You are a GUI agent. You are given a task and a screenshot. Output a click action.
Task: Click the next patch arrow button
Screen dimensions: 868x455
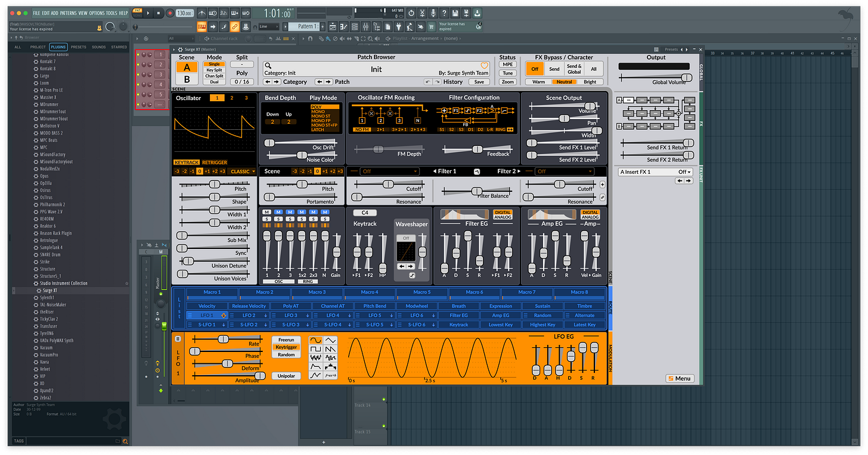click(328, 82)
